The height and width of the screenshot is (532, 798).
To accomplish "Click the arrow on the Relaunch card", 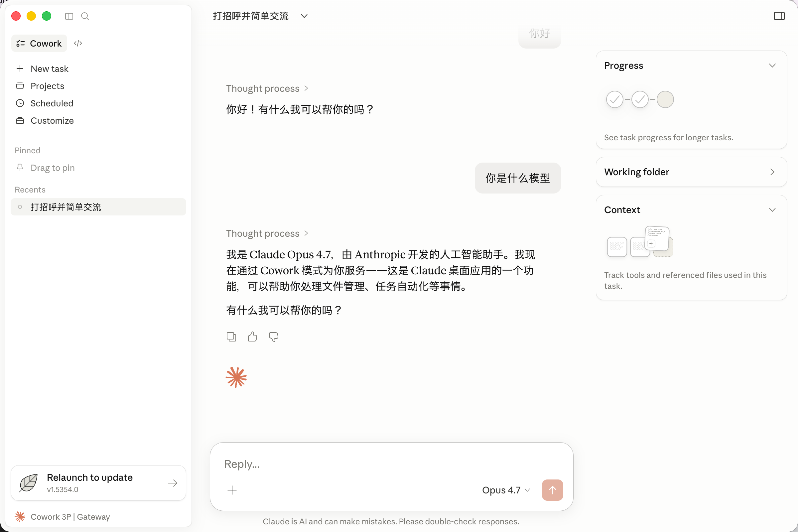I will pyautogui.click(x=173, y=483).
